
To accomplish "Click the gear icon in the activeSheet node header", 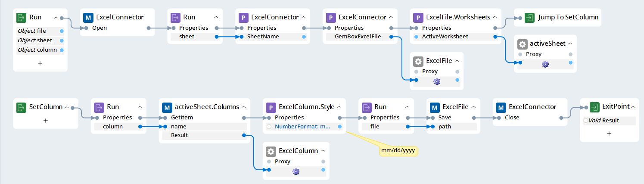I will [x=522, y=44].
